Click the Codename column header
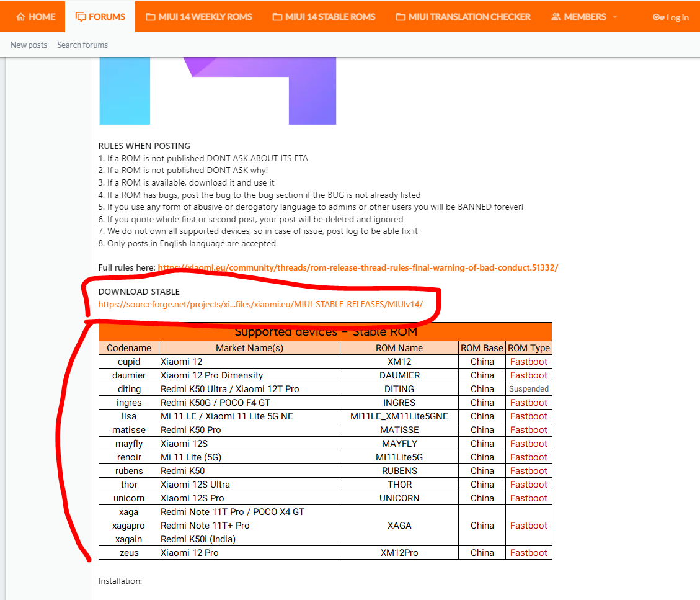 [129, 348]
